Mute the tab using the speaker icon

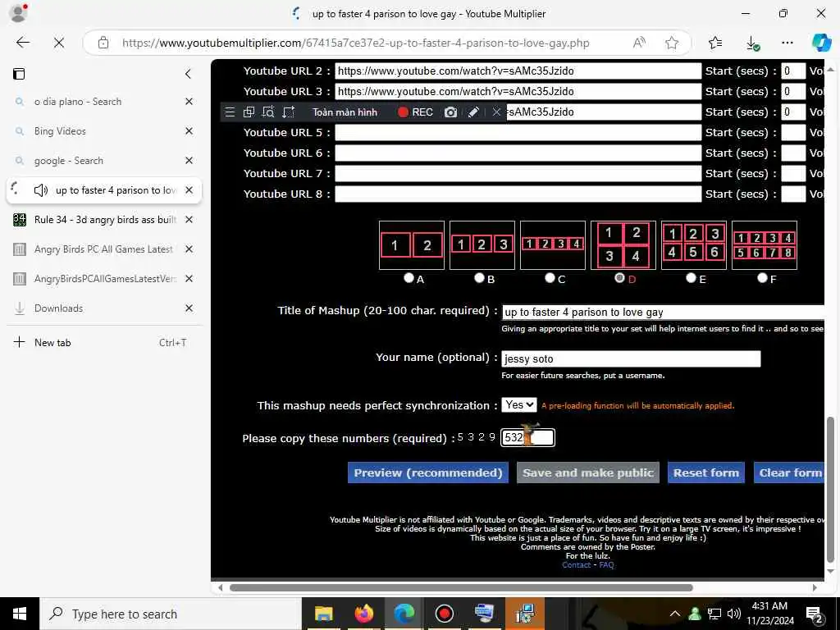click(41, 190)
